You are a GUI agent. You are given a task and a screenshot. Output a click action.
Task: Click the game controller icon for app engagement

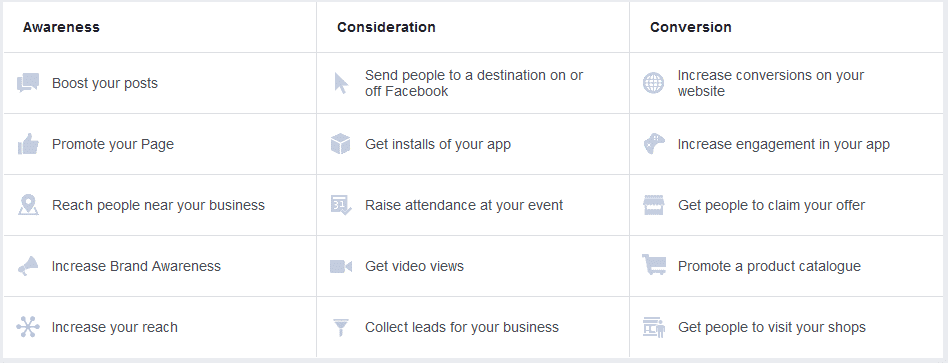coord(654,144)
